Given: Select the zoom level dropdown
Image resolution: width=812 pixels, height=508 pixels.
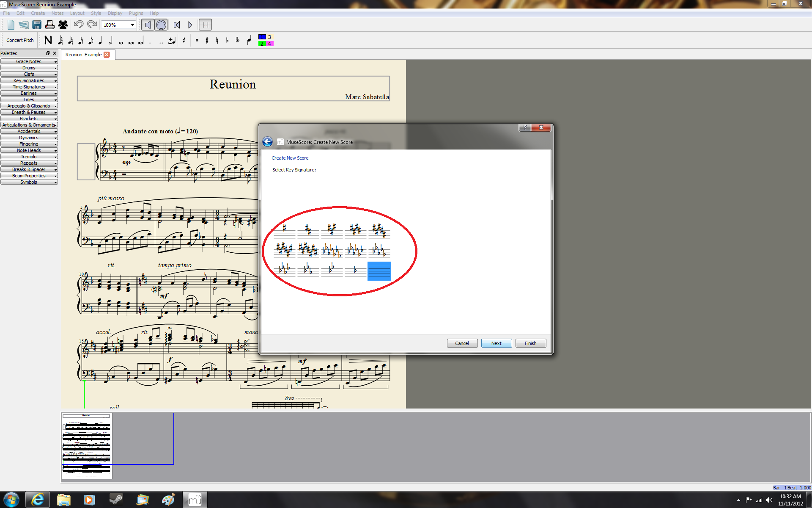Looking at the screenshot, I should coord(118,25).
